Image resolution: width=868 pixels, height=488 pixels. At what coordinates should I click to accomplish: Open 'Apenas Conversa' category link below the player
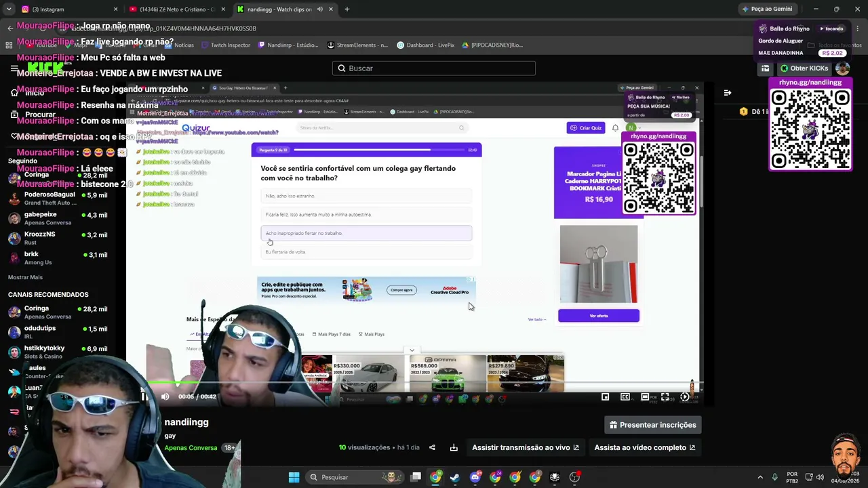pyautogui.click(x=191, y=448)
